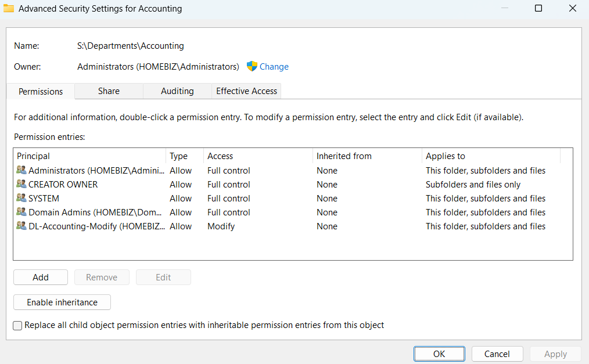Stay on the Permissions tab
Viewport: 589px width, 364px height.
click(x=41, y=91)
